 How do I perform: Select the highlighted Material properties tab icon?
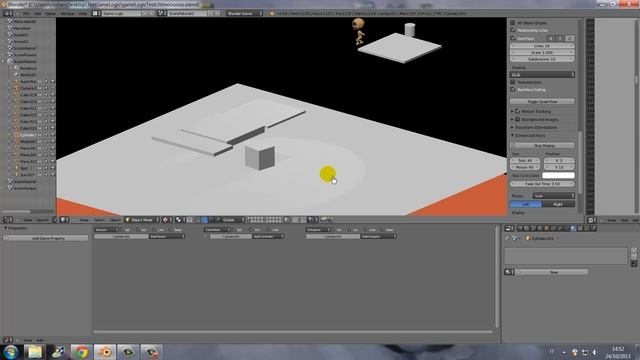click(573, 229)
